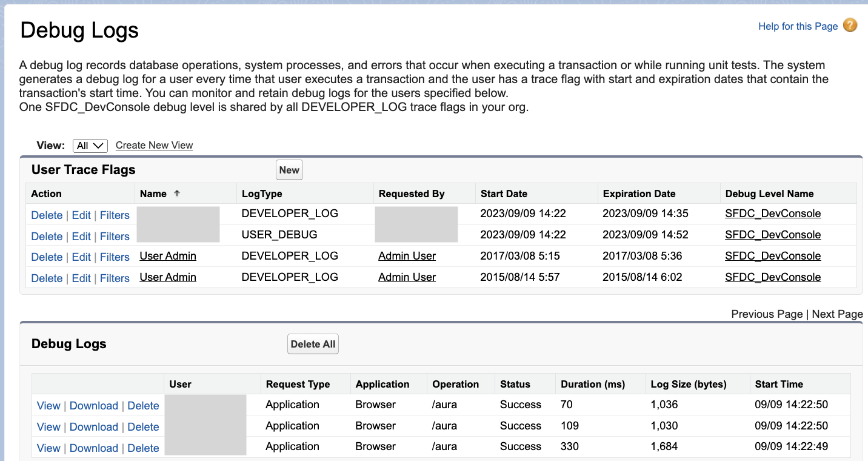868x461 pixels.
Task: Click the Create New View link
Action: [154, 145]
